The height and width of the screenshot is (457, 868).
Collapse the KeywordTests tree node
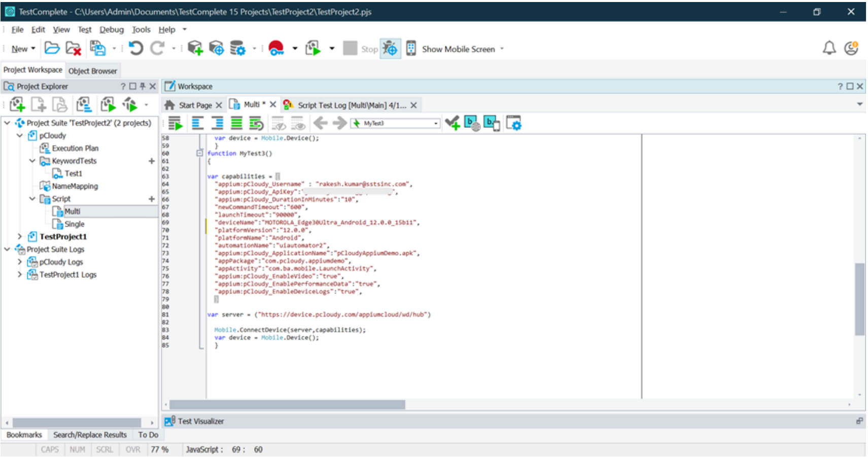click(x=32, y=161)
